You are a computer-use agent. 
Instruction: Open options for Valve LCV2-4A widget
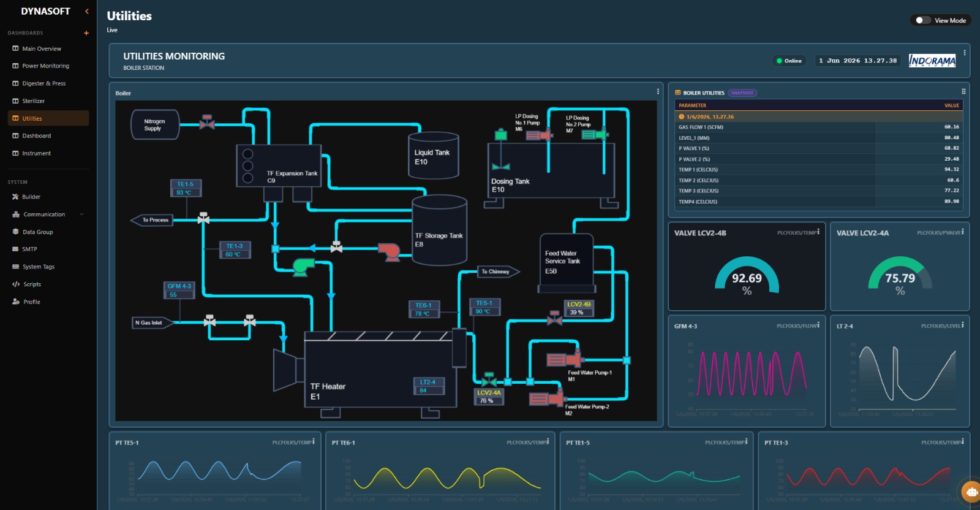[x=963, y=232]
